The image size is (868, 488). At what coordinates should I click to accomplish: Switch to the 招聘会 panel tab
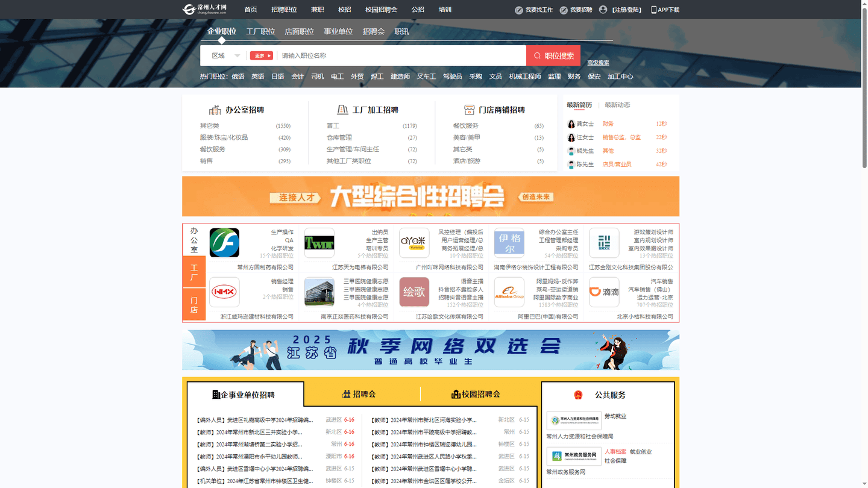(359, 394)
